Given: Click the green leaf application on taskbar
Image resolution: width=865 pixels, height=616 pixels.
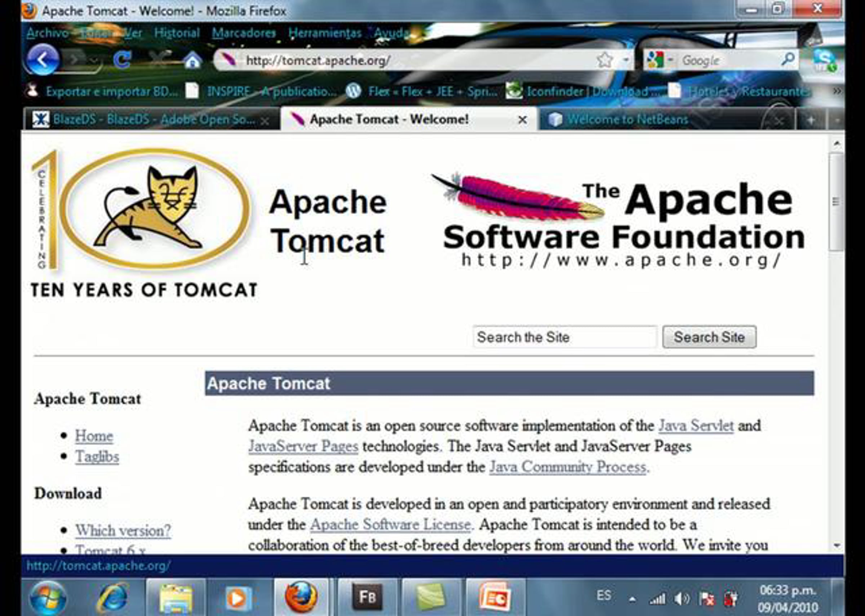Looking at the screenshot, I should 431,598.
